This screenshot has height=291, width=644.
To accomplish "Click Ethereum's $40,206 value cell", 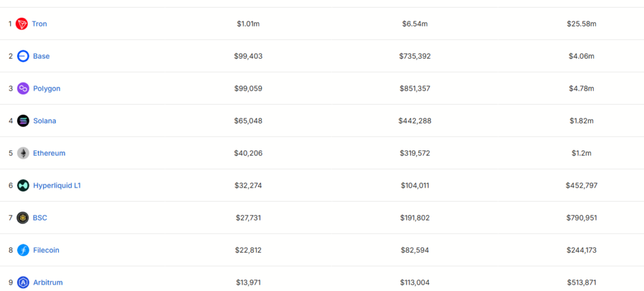I will tap(248, 153).
